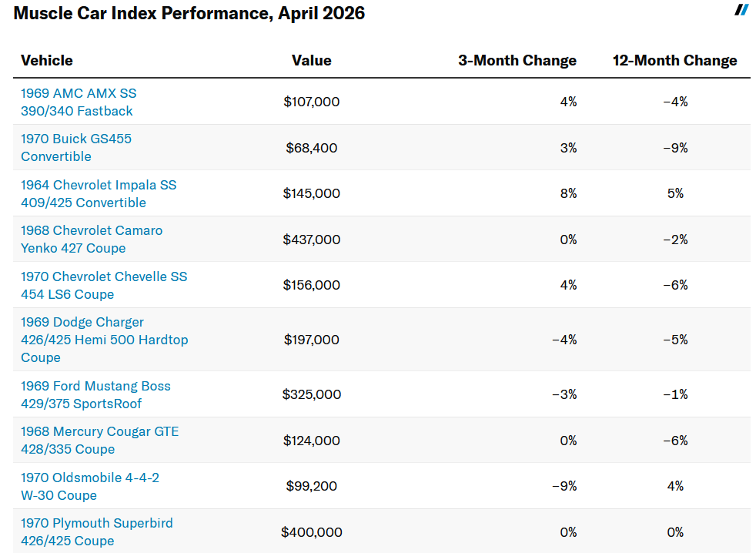This screenshot has height=553, width=756.
Task: Open the 1969 AMC AMX SS link
Action: point(78,102)
